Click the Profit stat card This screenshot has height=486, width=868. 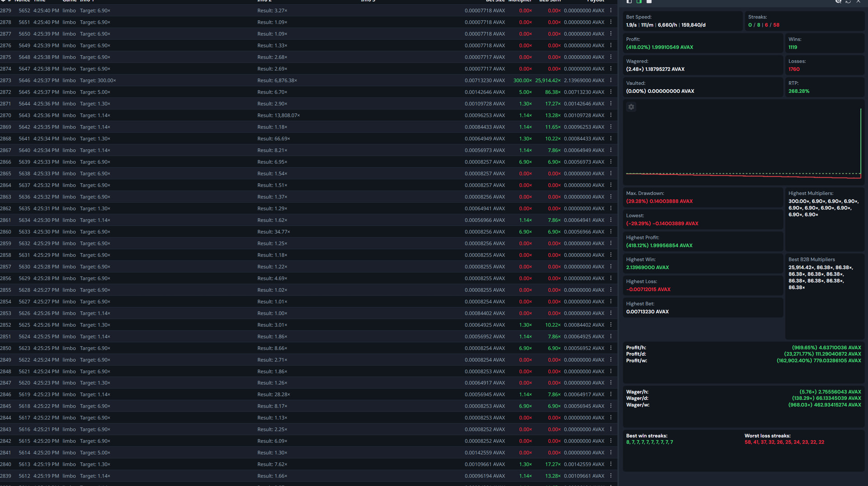click(x=703, y=43)
